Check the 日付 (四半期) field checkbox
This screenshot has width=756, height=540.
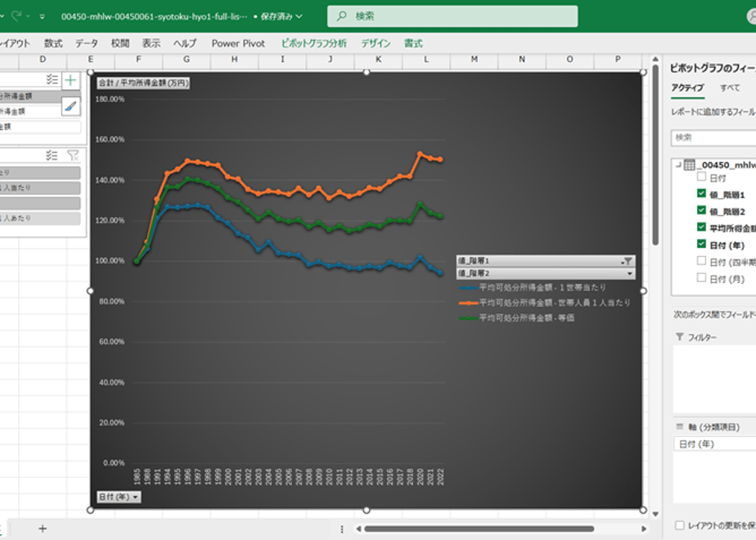pyautogui.click(x=701, y=261)
